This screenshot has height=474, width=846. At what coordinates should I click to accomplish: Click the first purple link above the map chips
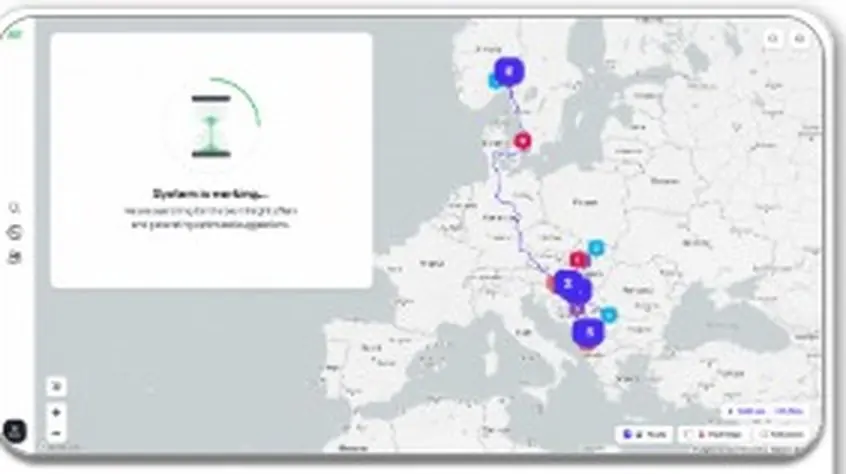(x=751, y=411)
